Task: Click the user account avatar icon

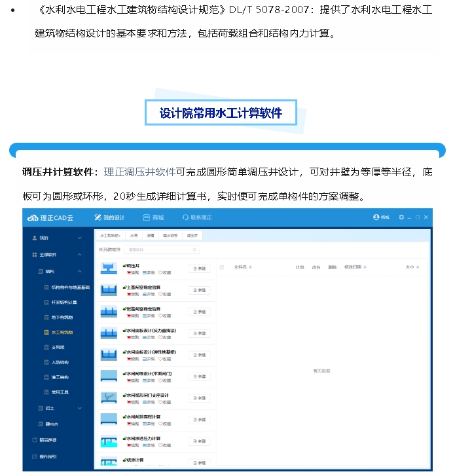Action: 376,217
